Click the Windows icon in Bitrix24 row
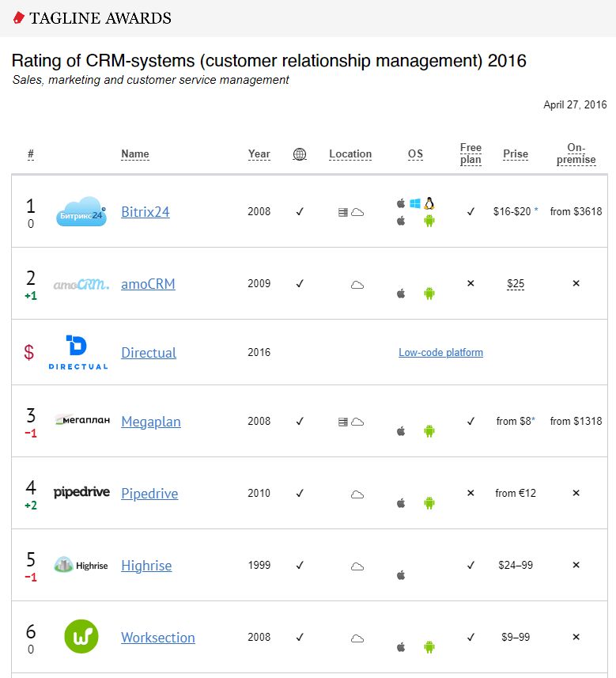The width and height of the screenshot is (616, 678). tap(415, 203)
